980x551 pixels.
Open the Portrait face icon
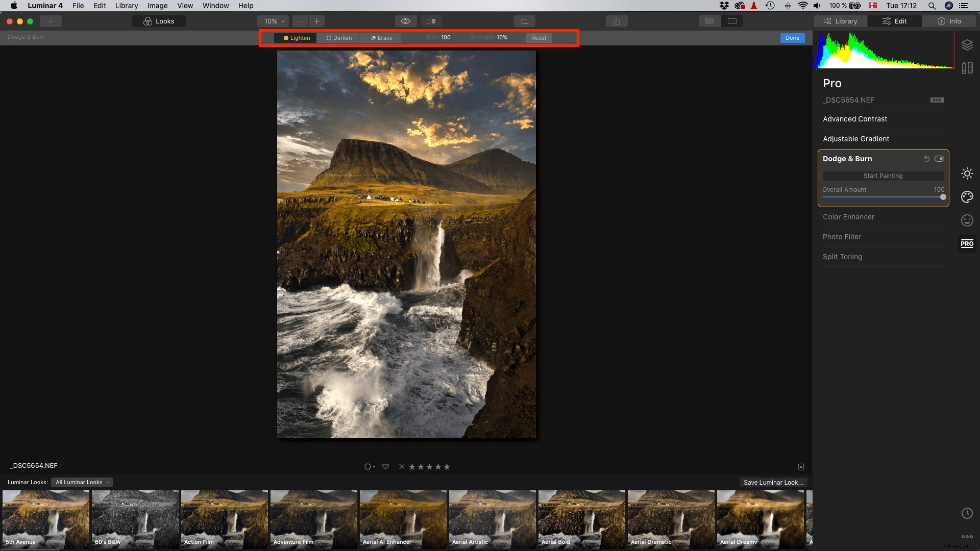tap(967, 220)
